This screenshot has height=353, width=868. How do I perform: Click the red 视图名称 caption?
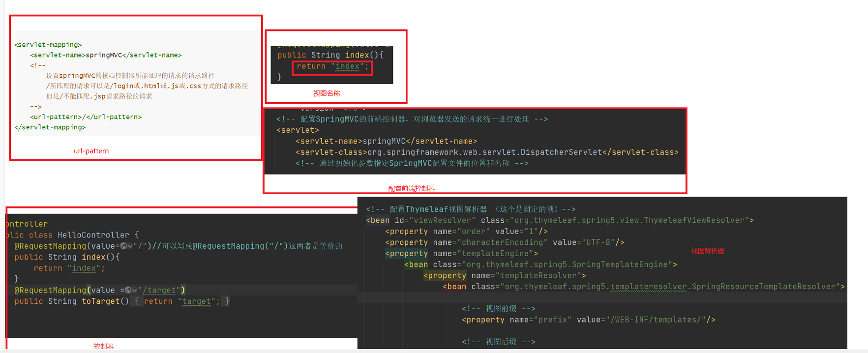tap(327, 93)
